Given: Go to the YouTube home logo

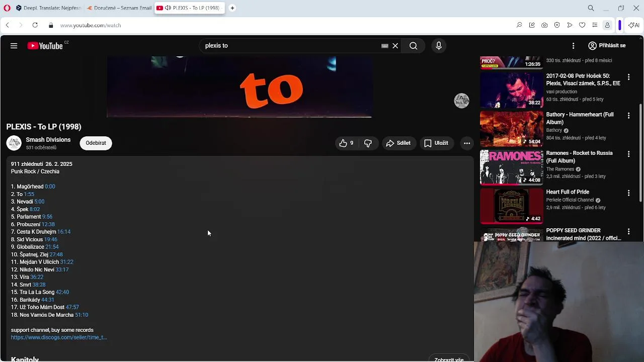Looking at the screenshot, I should click(x=45, y=46).
